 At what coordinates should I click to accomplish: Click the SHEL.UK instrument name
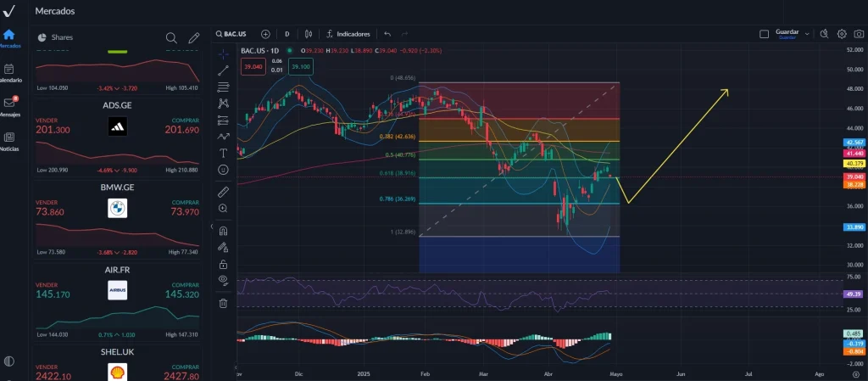(117, 351)
